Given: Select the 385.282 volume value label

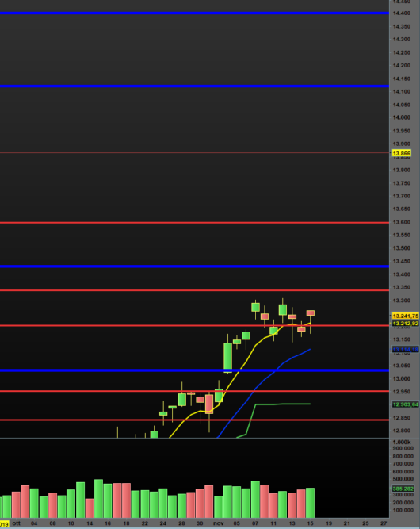Looking at the screenshot, I should tap(403, 489).
